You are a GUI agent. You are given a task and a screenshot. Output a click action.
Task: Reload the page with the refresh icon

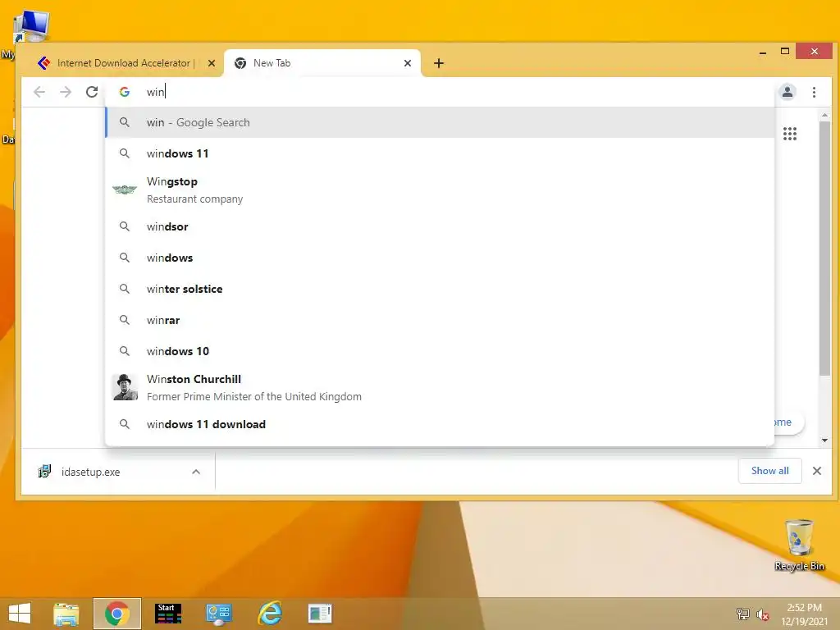pos(92,92)
